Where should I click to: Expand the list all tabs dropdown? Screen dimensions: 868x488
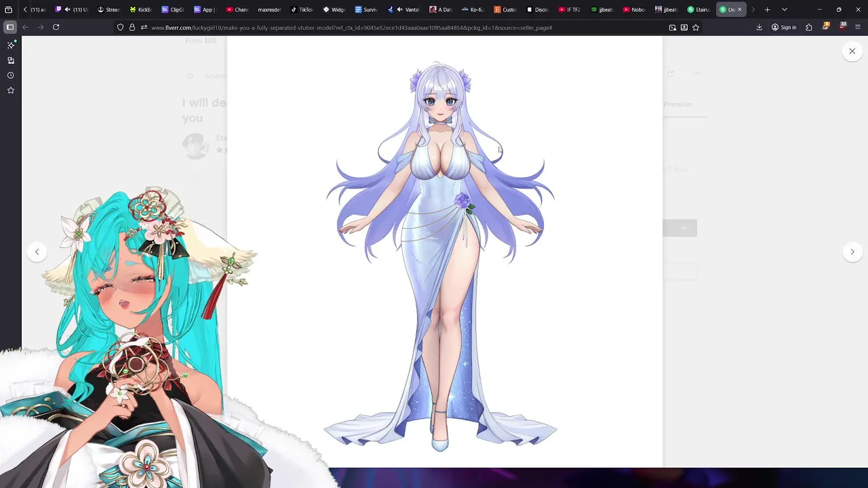pos(784,9)
